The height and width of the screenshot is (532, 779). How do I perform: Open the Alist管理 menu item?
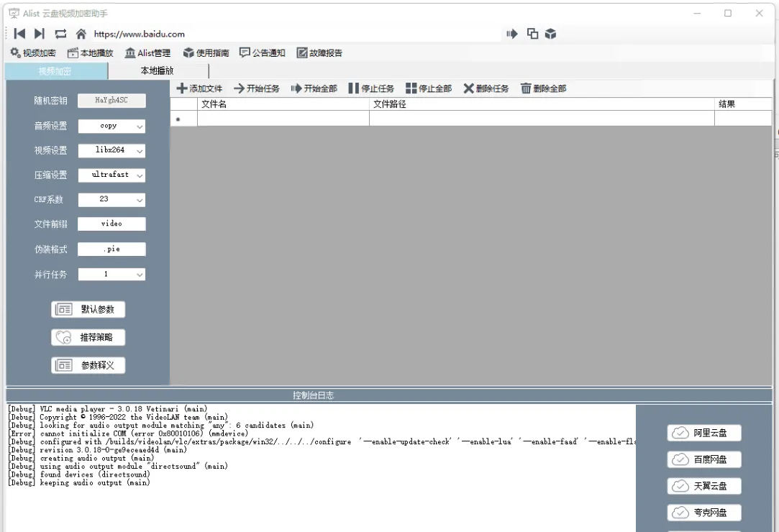pyautogui.click(x=147, y=52)
